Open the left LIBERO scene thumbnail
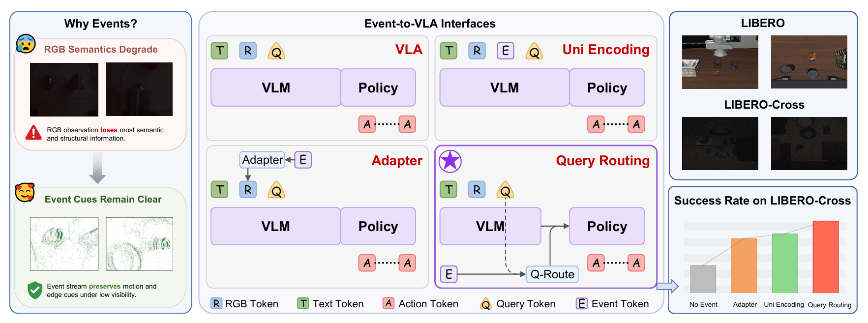This screenshot has height=323, width=868. coord(720,62)
